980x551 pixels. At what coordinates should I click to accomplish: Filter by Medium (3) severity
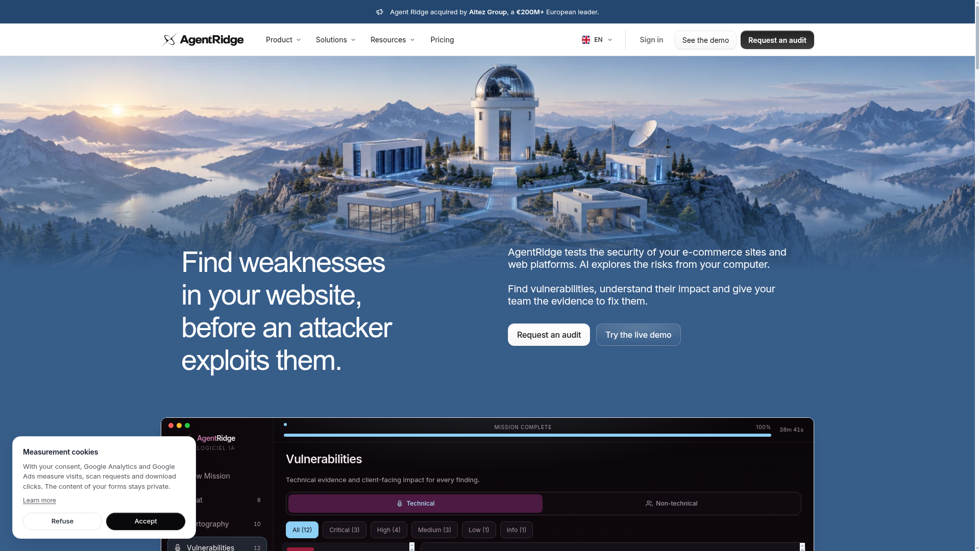click(434, 530)
